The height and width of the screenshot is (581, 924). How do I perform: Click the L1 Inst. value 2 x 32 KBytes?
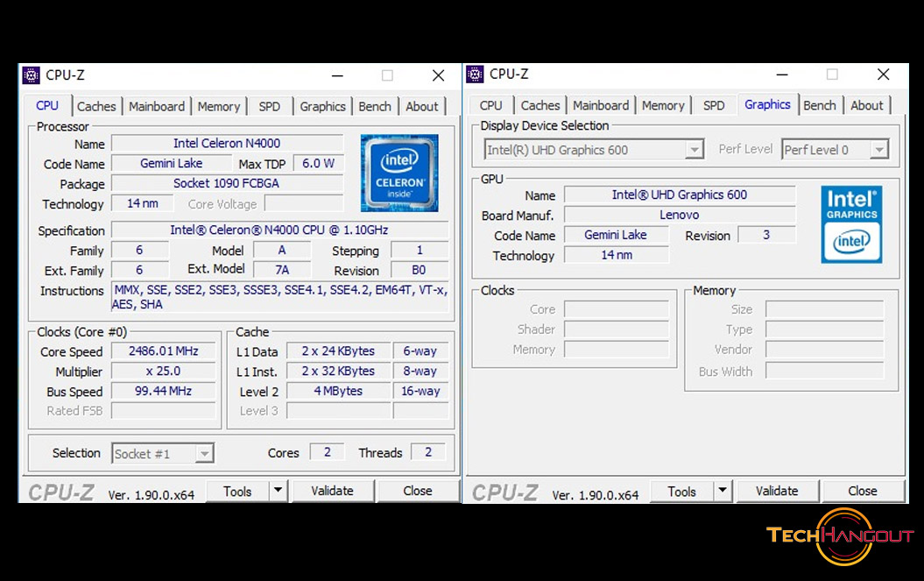[338, 371]
